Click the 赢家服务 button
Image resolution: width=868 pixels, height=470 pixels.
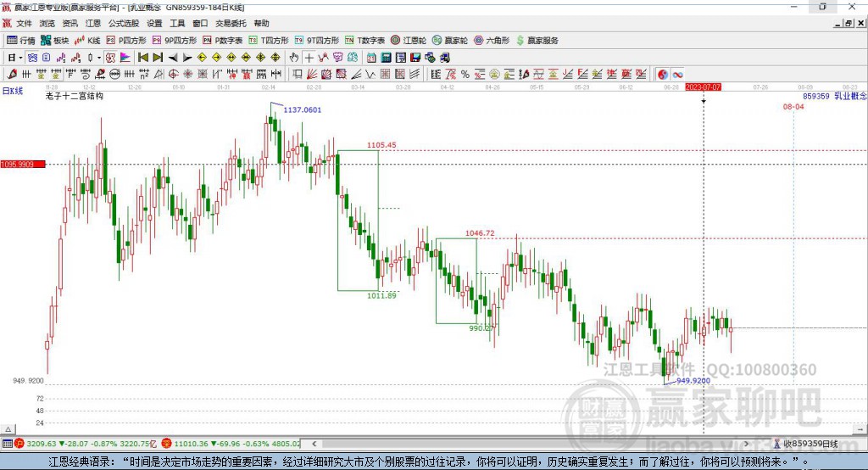click(x=537, y=41)
